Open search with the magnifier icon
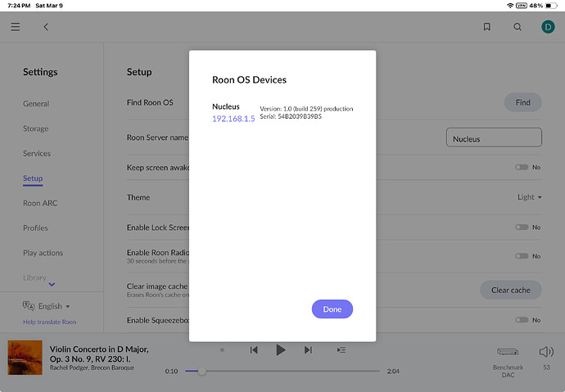 [518, 27]
